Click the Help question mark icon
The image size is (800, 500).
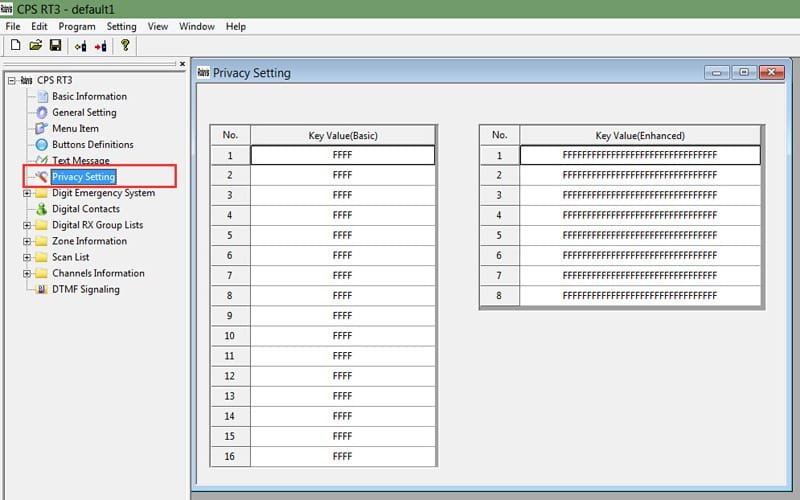coord(125,45)
